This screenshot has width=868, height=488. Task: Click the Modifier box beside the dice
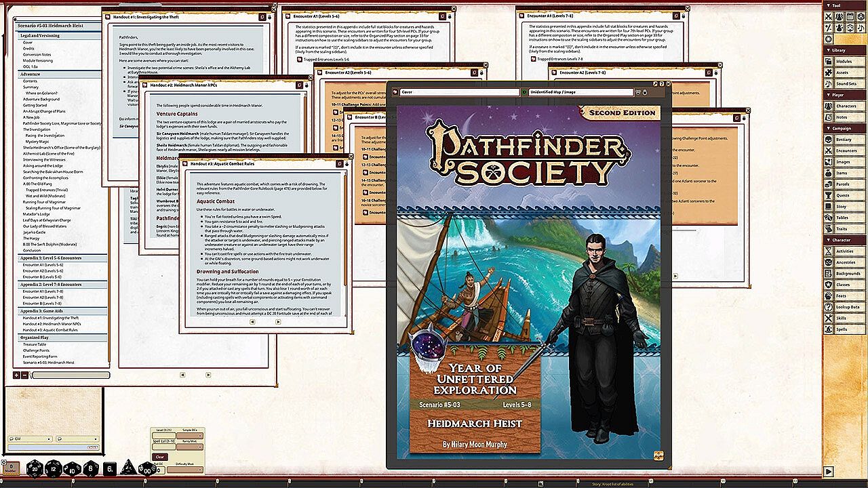point(10,468)
